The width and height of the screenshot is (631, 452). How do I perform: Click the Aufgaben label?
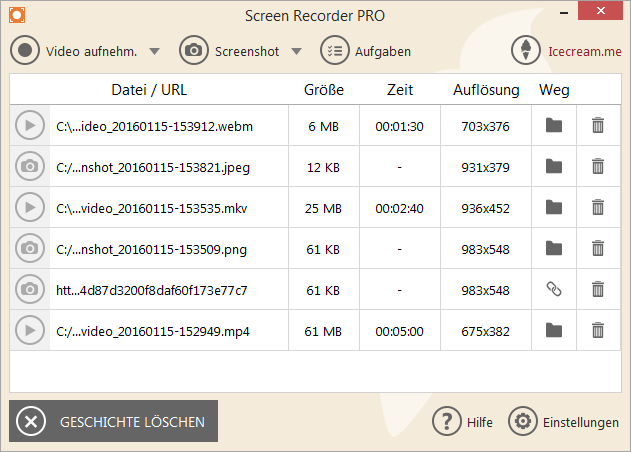[383, 52]
